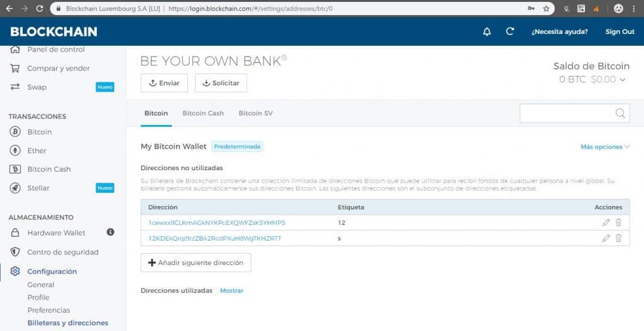Image resolution: width=644 pixels, height=331 pixels.
Task: Click the notifications bell icon
Action: [487, 31]
